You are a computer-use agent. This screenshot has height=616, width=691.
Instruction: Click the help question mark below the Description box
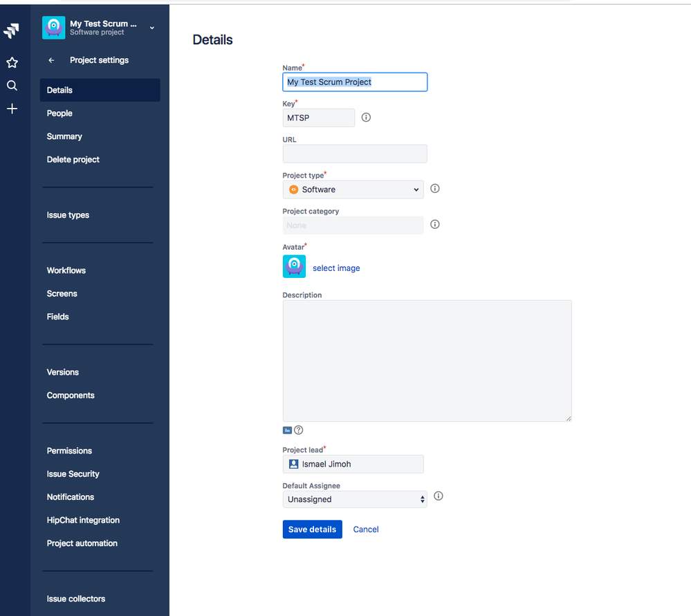pyautogui.click(x=297, y=429)
